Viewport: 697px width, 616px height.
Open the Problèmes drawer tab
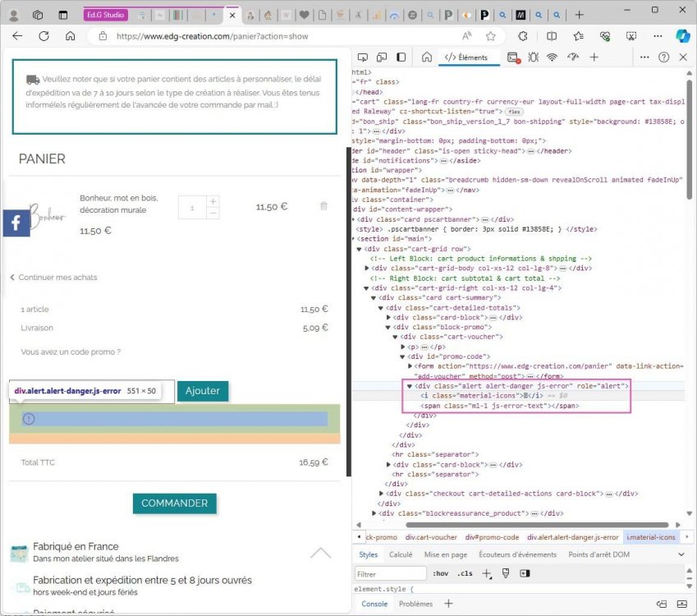click(x=415, y=604)
